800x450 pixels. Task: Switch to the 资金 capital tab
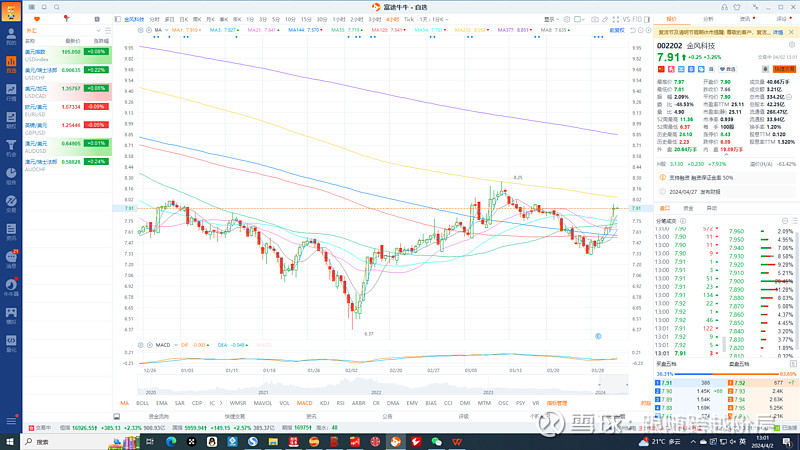[x=688, y=208]
